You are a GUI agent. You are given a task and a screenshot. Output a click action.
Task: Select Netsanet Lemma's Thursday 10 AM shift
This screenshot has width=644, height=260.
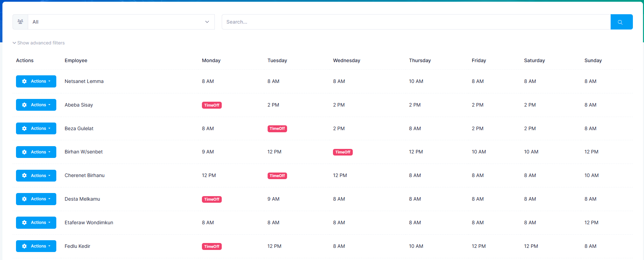point(416,81)
